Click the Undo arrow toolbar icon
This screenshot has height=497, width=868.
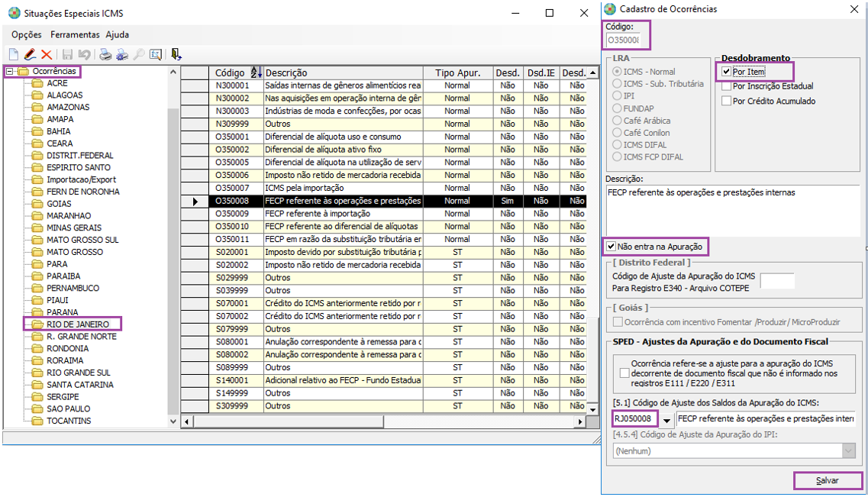pyautogui.click(x=84, y=54)
